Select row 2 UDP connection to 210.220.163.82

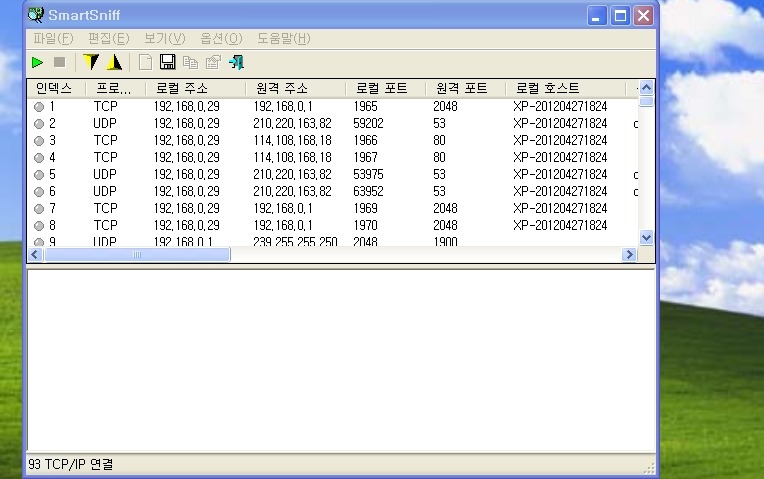click(x=292, y=123)
